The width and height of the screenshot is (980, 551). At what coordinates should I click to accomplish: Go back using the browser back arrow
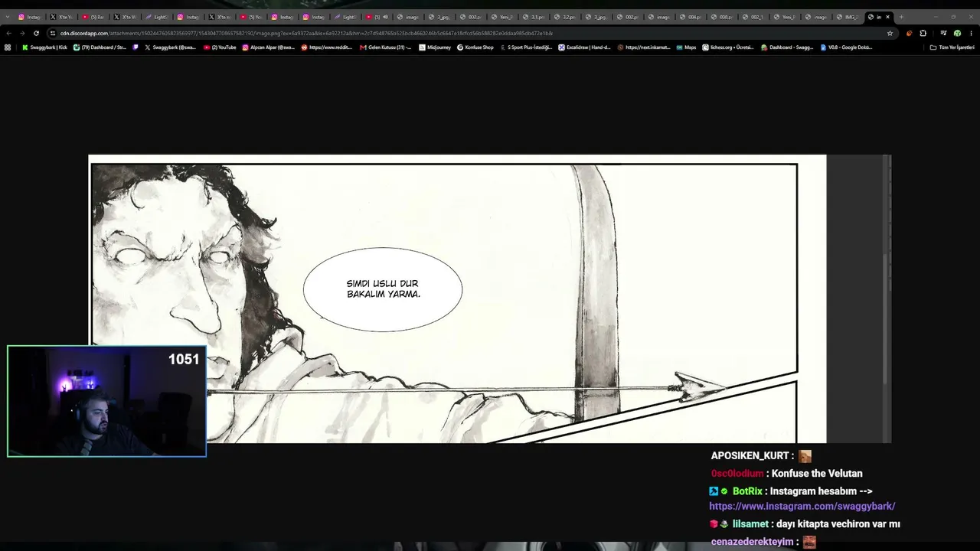[8, 33]
